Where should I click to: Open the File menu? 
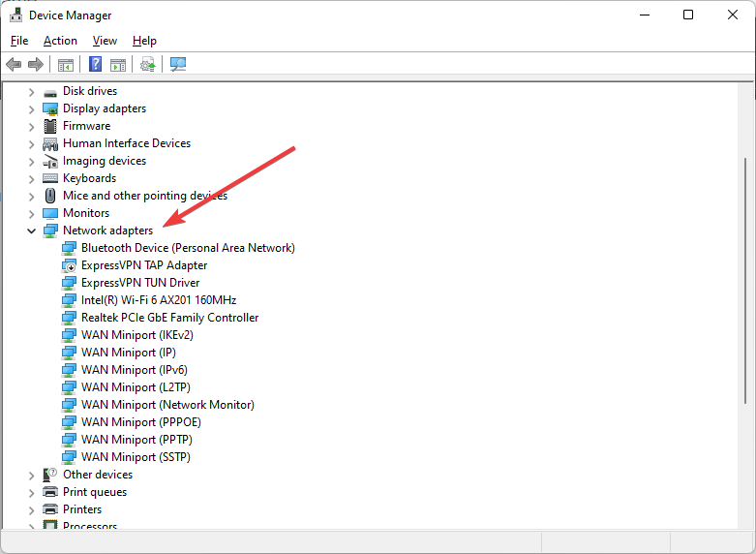point(19,41)
